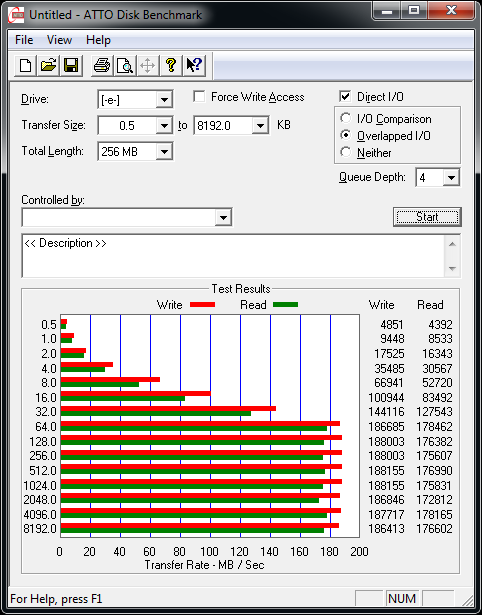Screen dimensions: 482x615
Task: Expand the Controlled by dropdown
Action: coord(223,218)
